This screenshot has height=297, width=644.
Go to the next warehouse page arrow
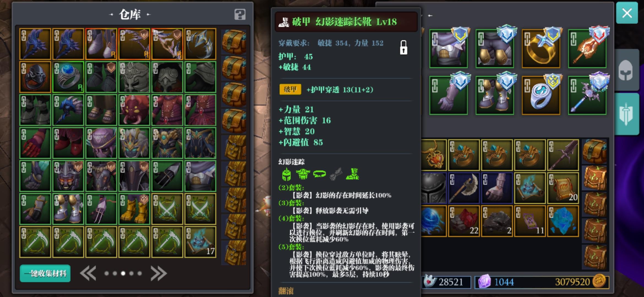159,273
